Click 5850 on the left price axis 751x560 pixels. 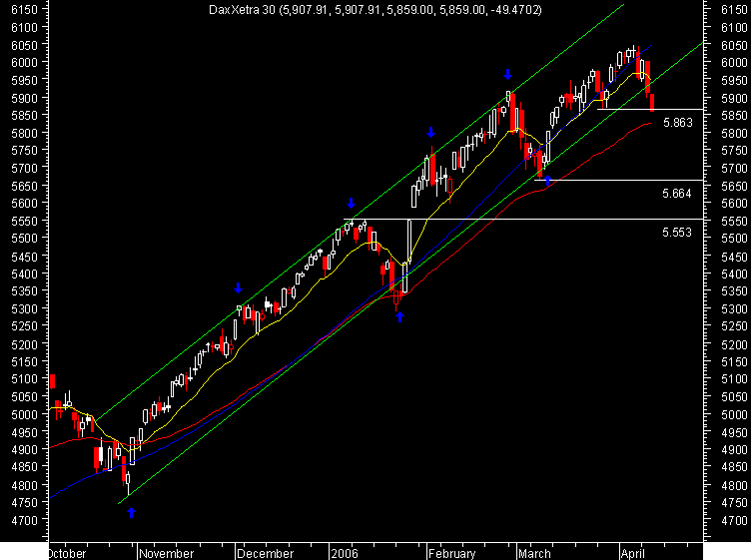point(24,115)
